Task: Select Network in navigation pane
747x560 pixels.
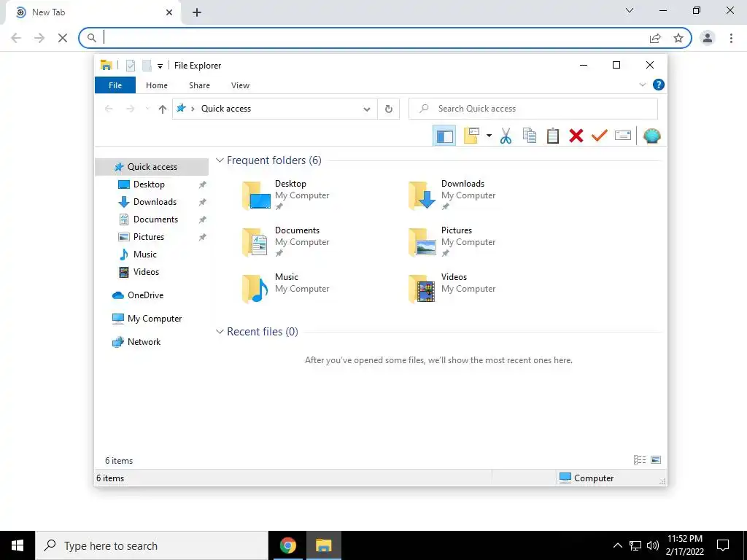Action: 144,342
